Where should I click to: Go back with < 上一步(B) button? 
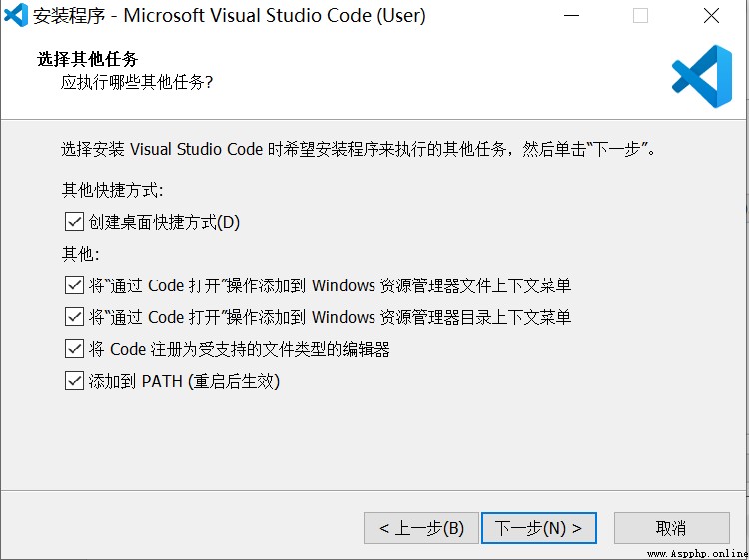(421, 528)
